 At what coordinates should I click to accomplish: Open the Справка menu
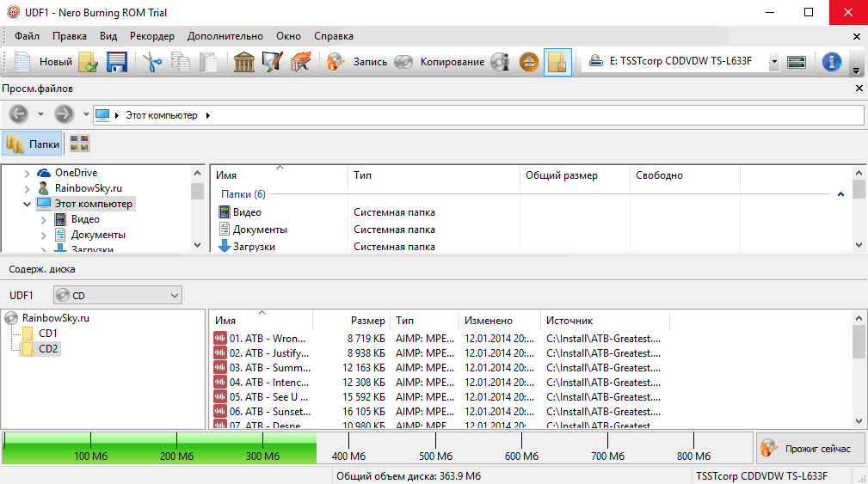pos(334,36)
